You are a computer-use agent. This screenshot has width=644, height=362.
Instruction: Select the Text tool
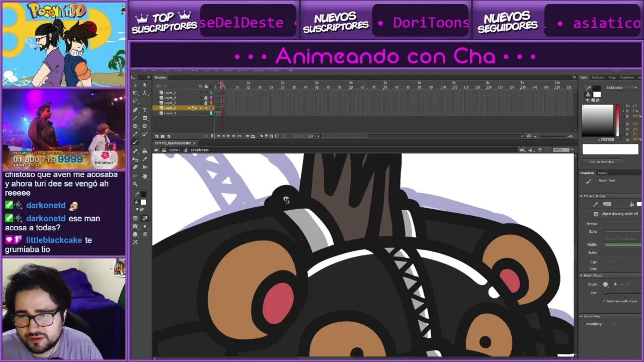[145, 110]
